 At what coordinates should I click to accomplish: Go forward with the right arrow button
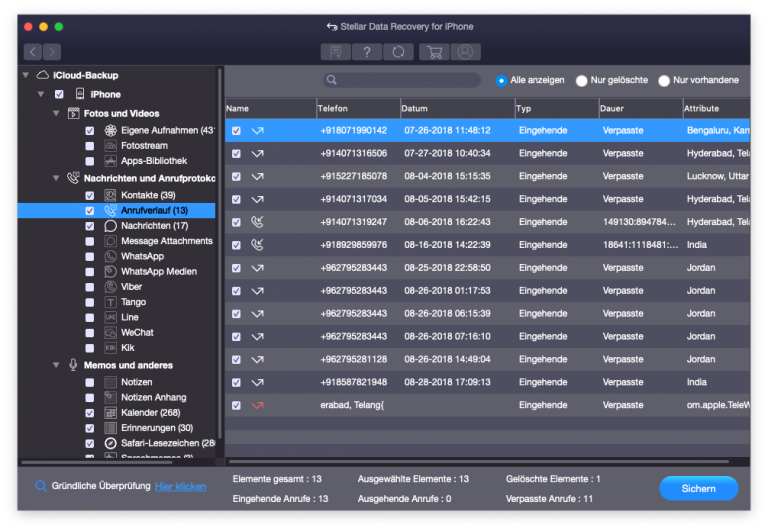click(51, 51)
